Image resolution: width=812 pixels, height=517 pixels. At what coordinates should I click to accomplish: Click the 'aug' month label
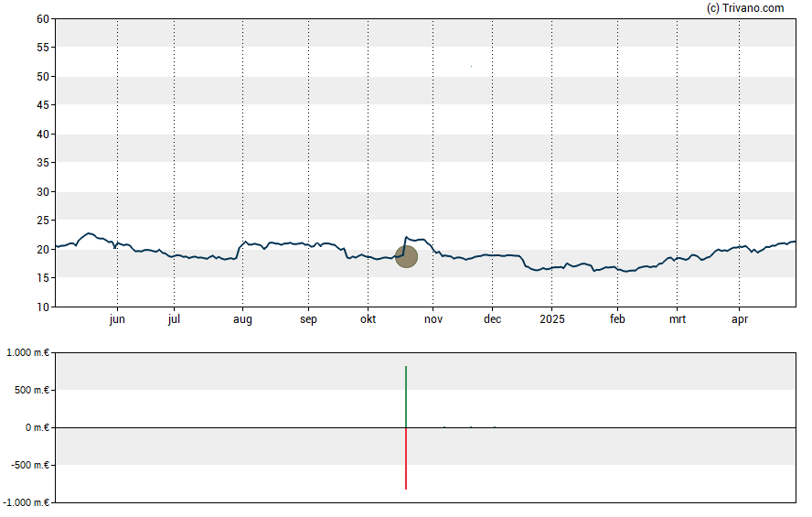[242, 319]
